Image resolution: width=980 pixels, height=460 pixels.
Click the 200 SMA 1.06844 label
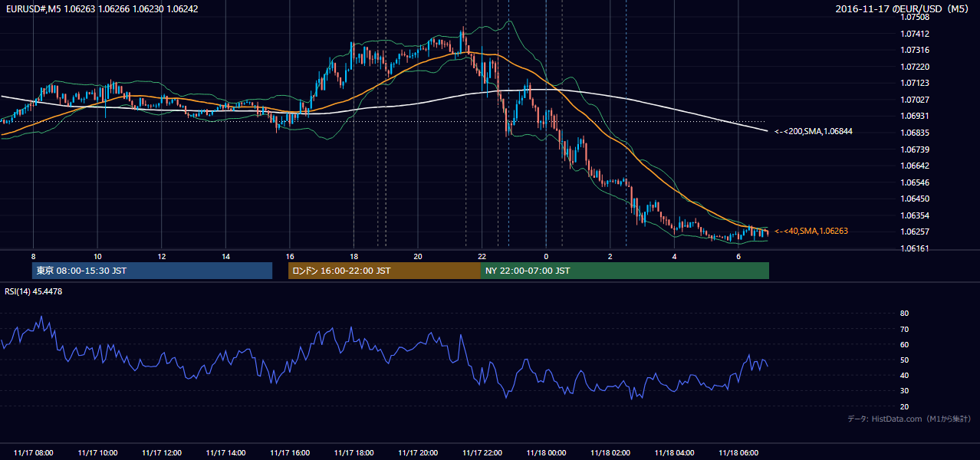tap(814, 132)
